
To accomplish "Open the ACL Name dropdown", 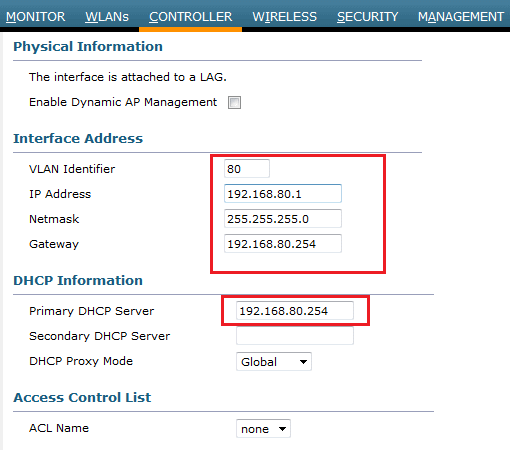I will (x=263, y=429).
